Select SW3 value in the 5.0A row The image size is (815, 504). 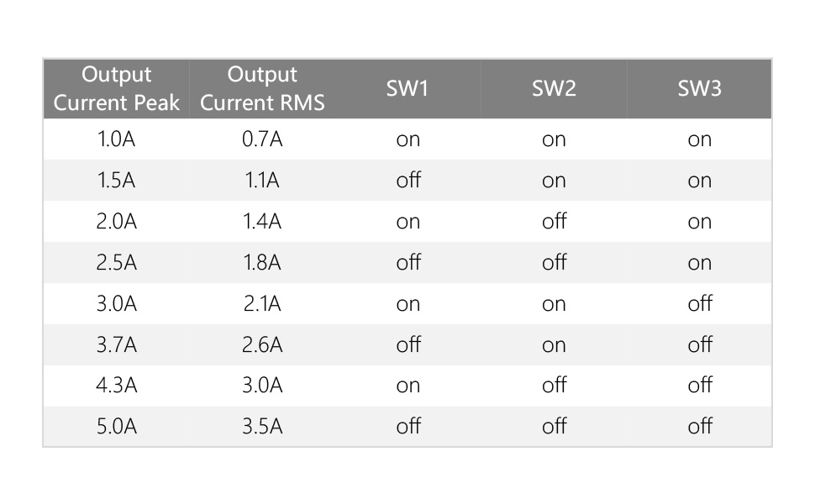[x=699, y=427]
